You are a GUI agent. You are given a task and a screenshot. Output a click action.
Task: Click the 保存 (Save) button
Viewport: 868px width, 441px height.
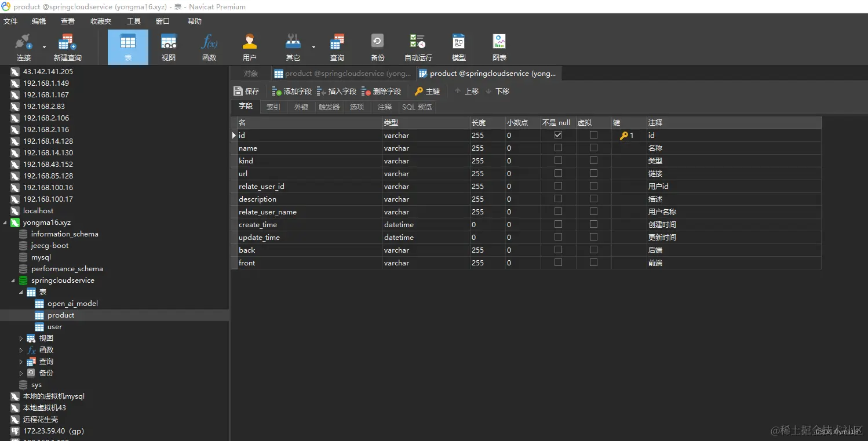[x=246, y=91]
